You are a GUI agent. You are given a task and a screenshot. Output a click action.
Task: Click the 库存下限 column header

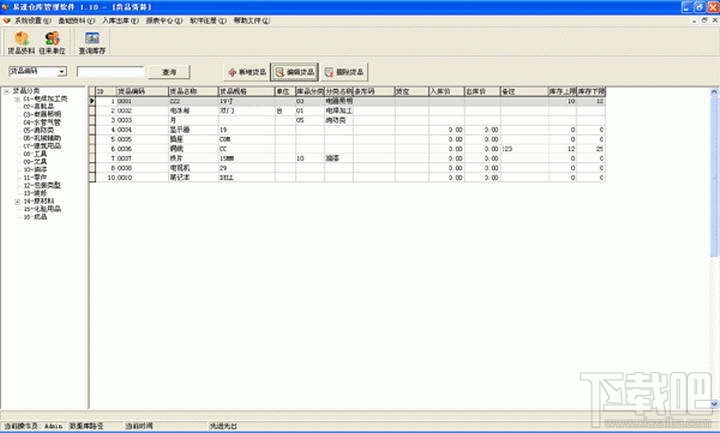(591, 91)
